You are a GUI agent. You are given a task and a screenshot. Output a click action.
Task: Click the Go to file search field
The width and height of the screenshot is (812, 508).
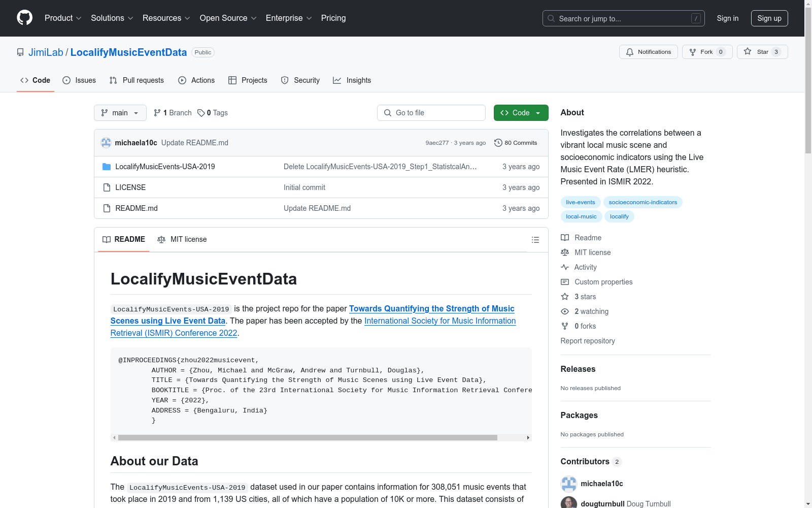[431, 113]
